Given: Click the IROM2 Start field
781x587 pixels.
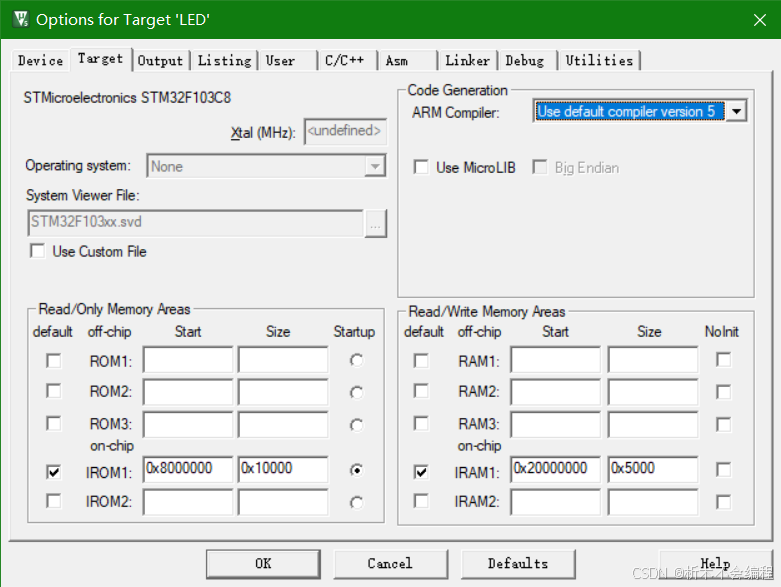Looking at the screenshot, I should click(x=188, y=502).
